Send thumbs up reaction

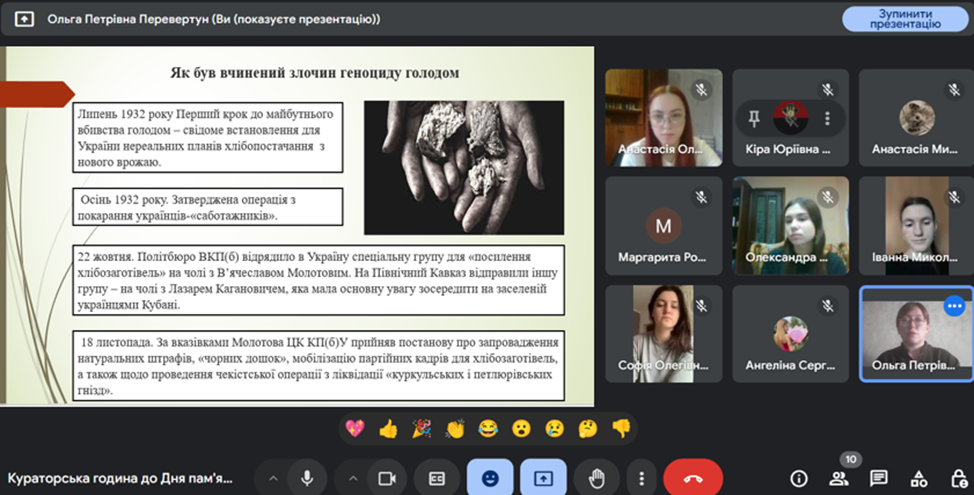[388, 429]
